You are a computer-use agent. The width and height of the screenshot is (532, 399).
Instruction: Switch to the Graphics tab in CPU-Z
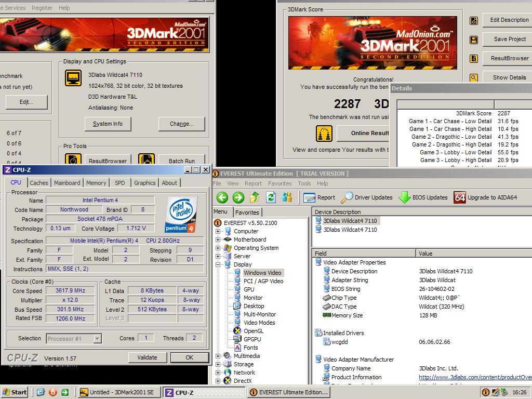(x=145, y=183)
